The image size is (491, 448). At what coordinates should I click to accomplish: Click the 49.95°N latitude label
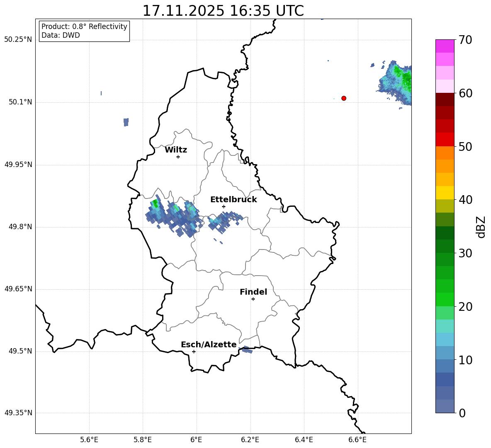tap(18, 165)
